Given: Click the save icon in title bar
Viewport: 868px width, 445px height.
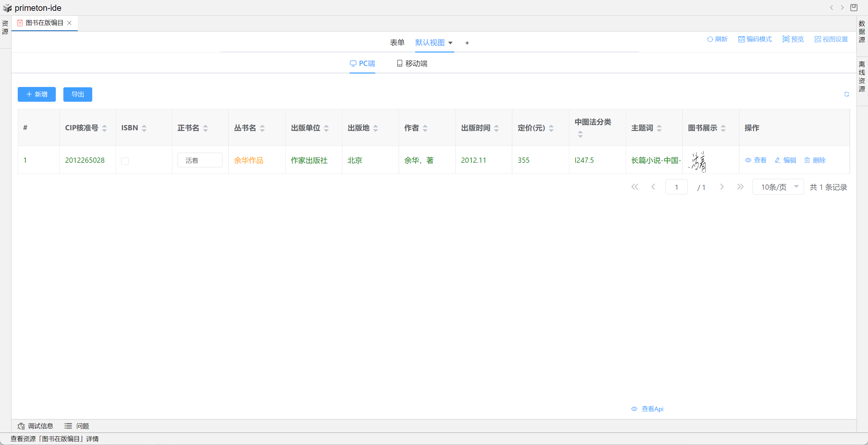Looking at the screenshot, I should tap(854, 8).
